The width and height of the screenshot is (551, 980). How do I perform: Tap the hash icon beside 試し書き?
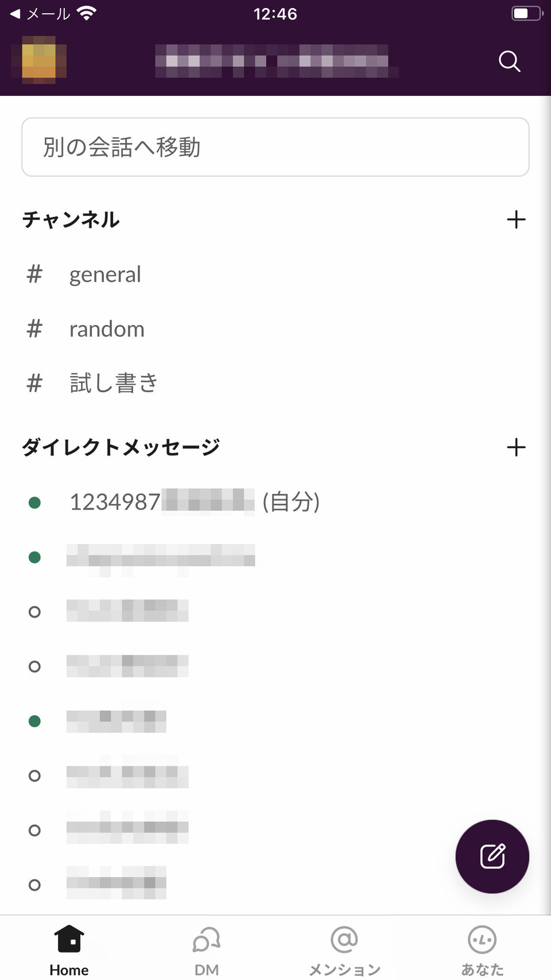34,383
